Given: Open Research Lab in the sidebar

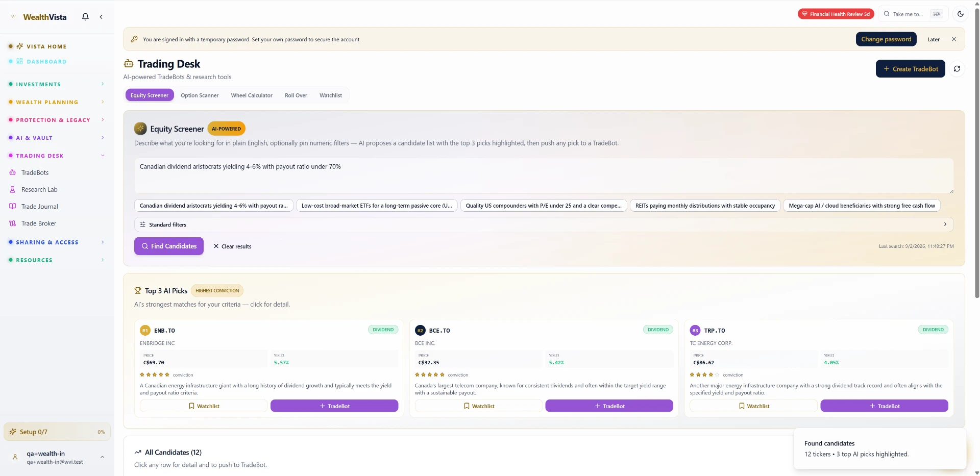Looking at the screenshot, I should click(39, 189).
